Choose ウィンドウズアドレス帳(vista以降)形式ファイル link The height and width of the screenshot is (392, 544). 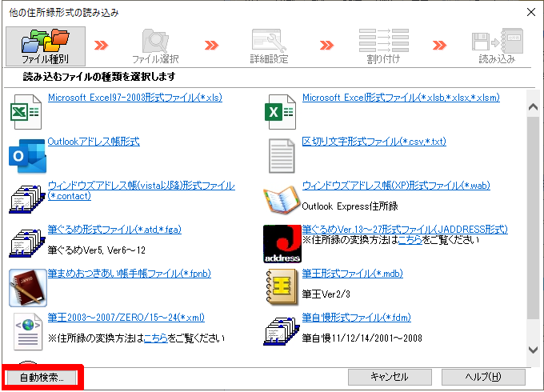(142, 190)
